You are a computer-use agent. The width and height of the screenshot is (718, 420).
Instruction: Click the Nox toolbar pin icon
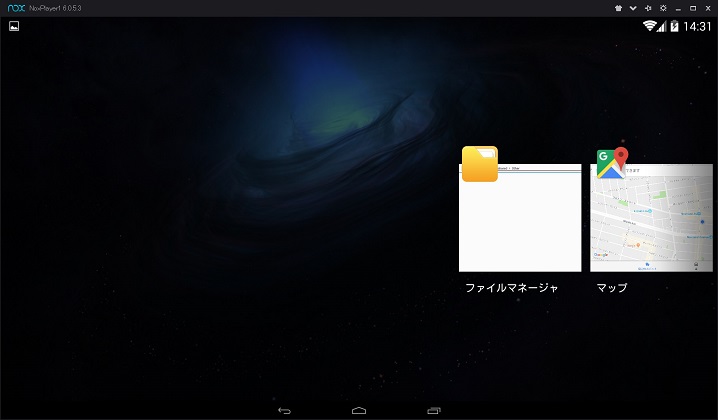(648, 8)
